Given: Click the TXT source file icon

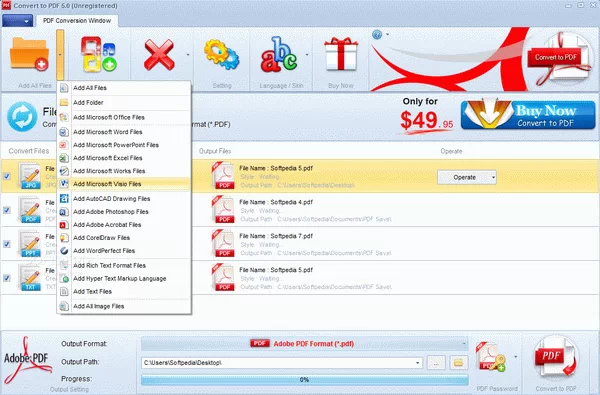Looking at the screenshot, I should pos(30,278).
